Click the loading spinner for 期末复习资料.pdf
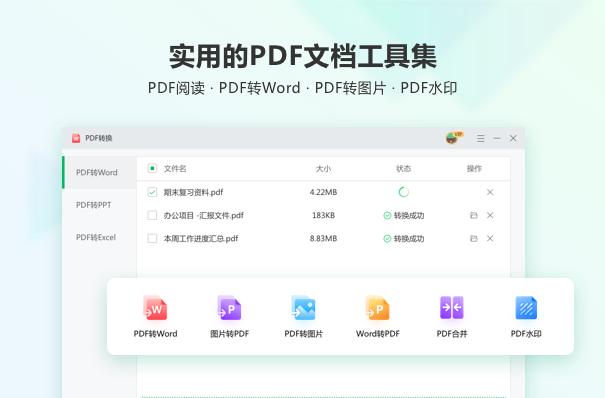Viewport: 605px width, 398px height. [x=404, y=192]
